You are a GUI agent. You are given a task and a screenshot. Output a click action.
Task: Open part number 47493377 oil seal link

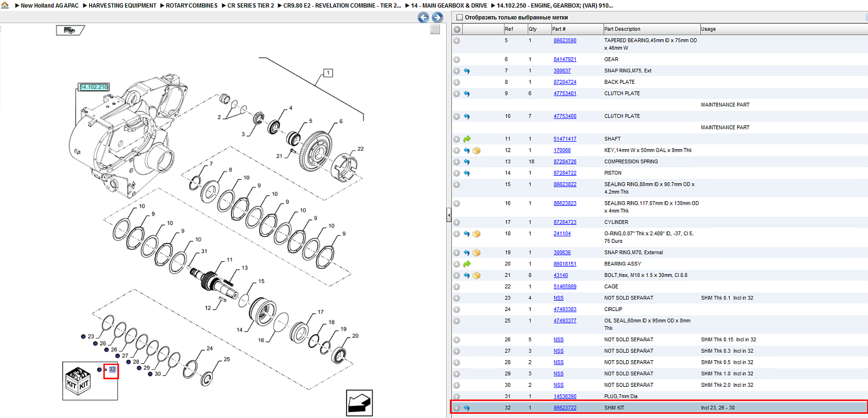pyautogui.click(x=565, y=320)
